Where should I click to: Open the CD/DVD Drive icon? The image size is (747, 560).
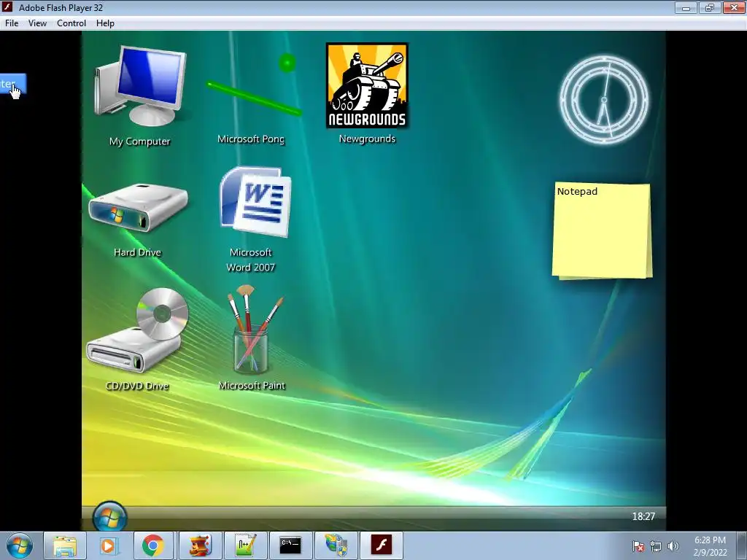(138, 330)
